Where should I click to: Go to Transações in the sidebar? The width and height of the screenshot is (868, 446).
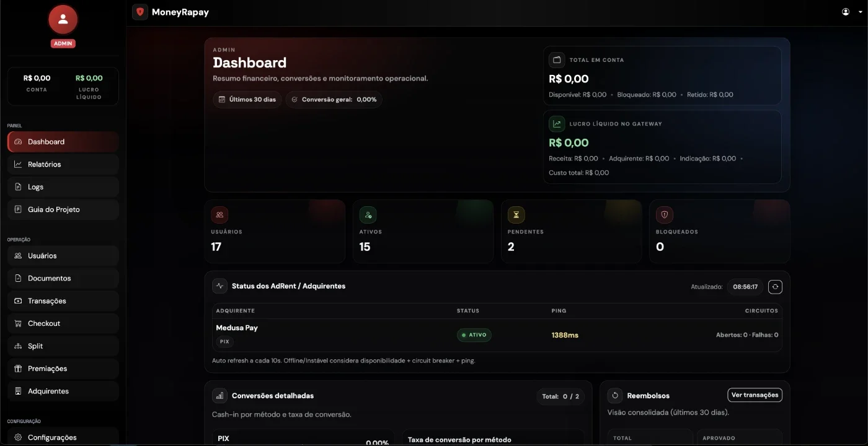pos(63,301)
